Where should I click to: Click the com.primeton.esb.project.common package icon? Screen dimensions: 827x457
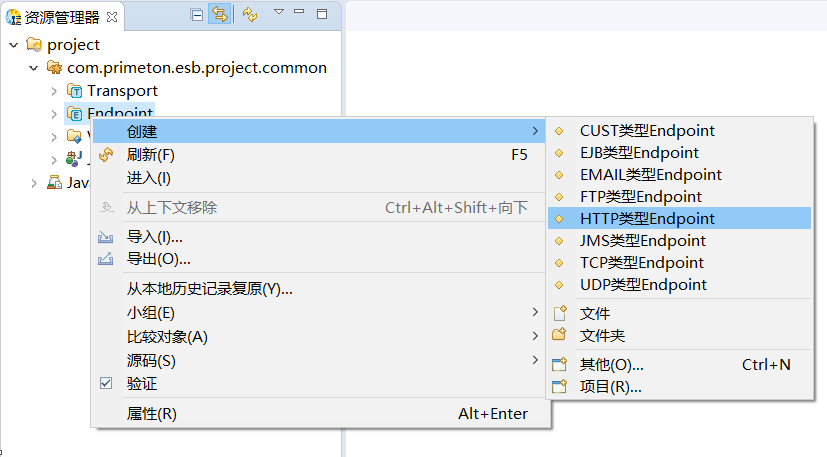[x=54, y=68]
